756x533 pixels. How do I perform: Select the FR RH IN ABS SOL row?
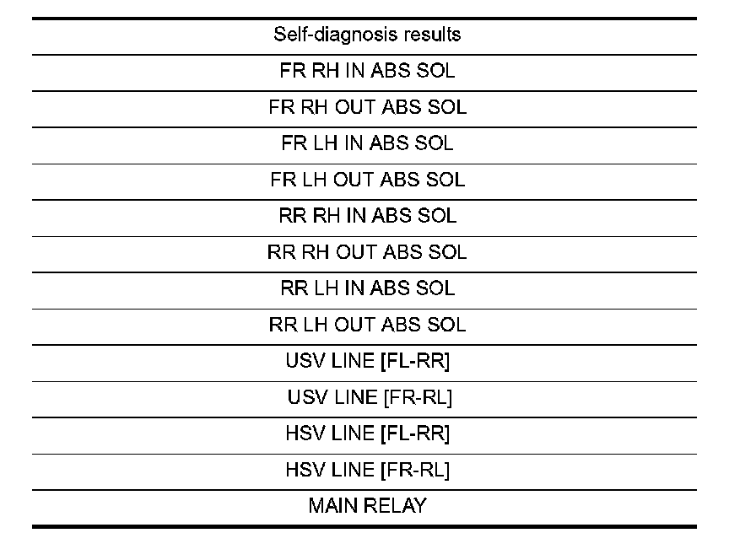pos(367,72)
